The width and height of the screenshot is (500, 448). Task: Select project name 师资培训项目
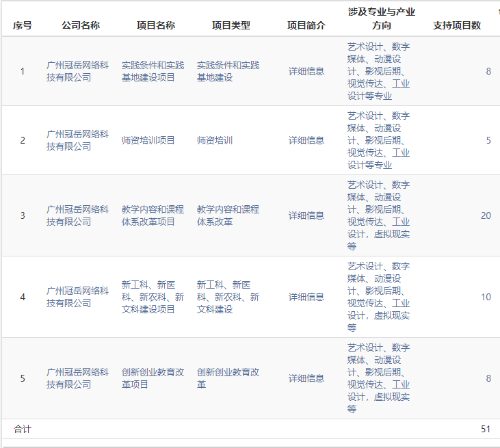[148, 140]
